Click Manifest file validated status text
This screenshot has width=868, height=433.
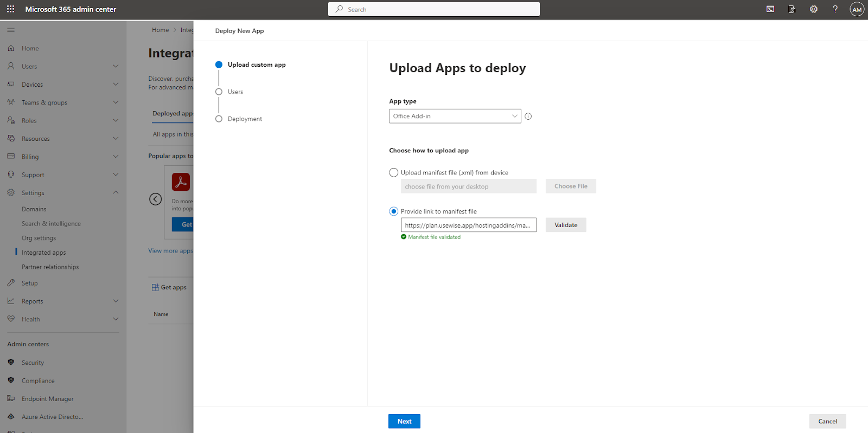[x=434, y=237]
